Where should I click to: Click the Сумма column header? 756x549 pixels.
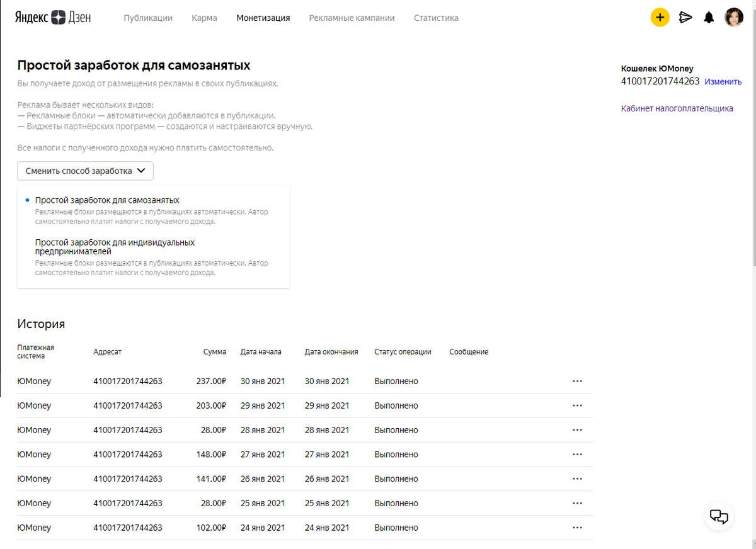click(215, 352)
